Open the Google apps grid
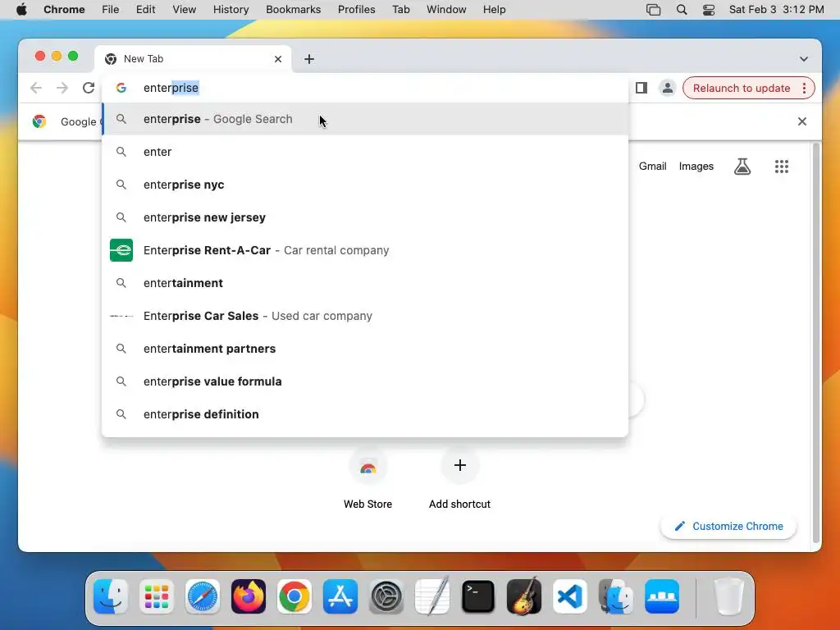The width and height of the screenshot is (840, 630). [x=782, y=166]
